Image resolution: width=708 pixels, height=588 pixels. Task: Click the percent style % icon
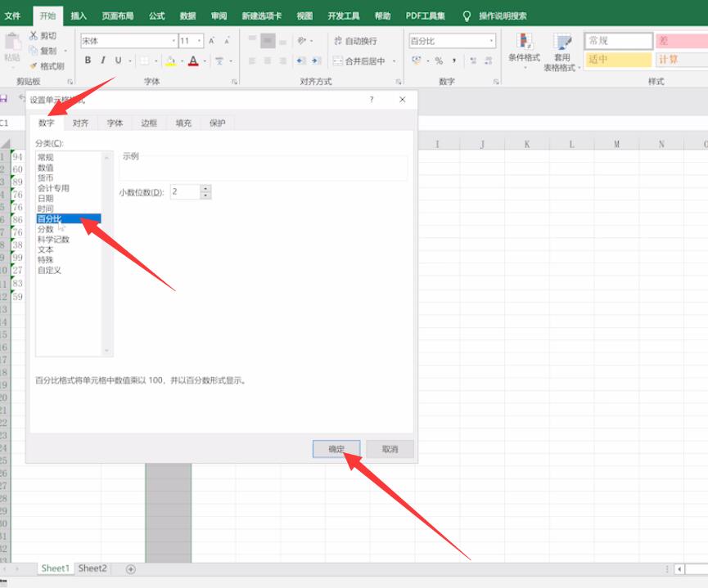click(439, 61)
